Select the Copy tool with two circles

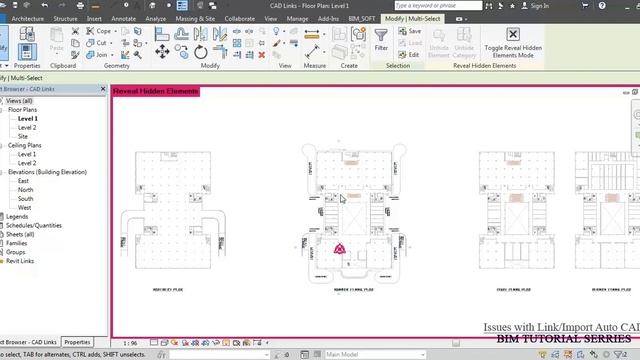point(181,52)
